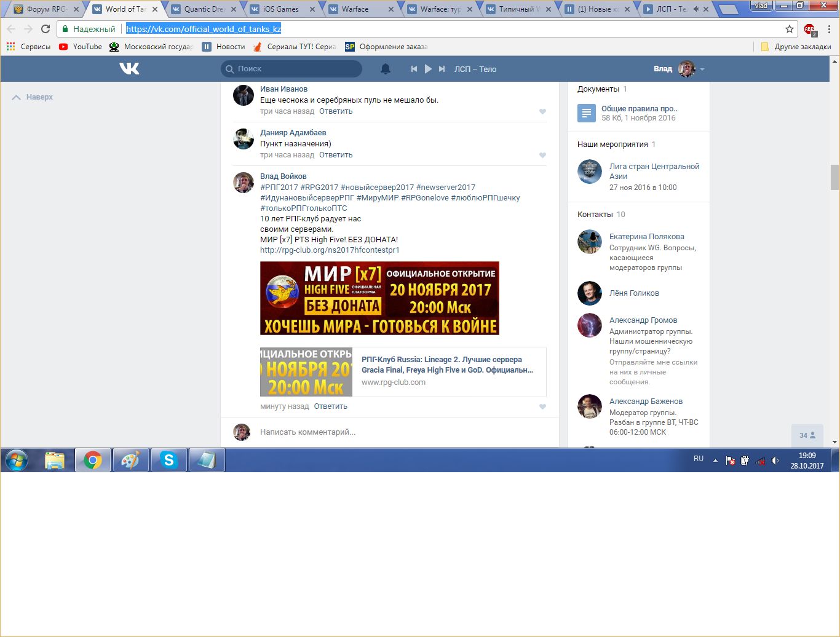Open Екатерина Полякова's contact profile
This screenshot has width=840, height=637.
647,237
